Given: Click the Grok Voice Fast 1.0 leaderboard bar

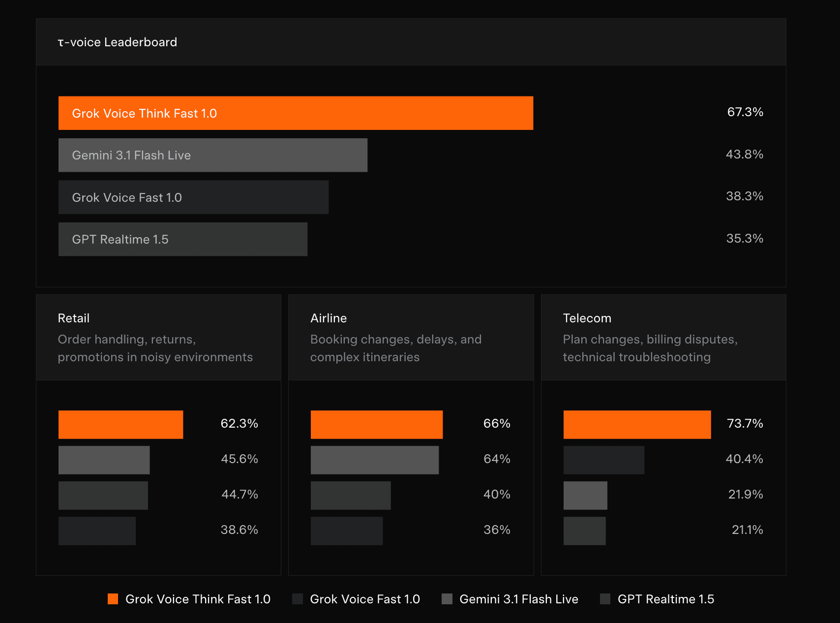Looking at the screenshot, I should click(193, 197).
